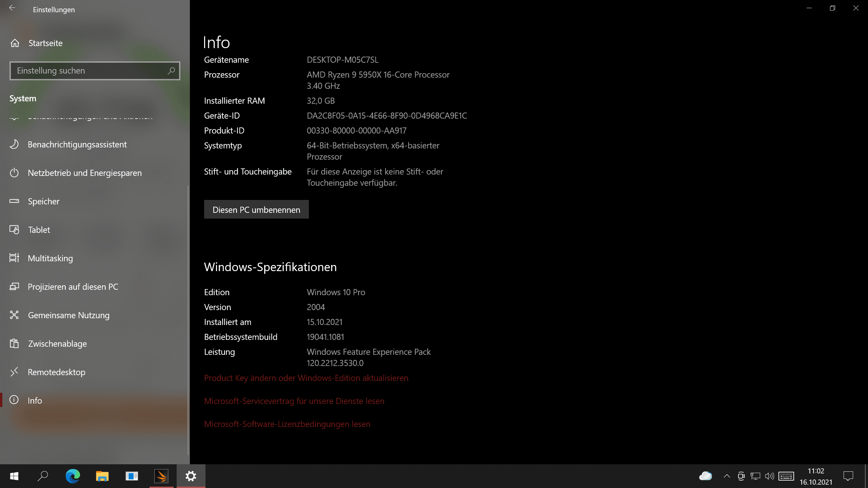868x488 pixels.
Task: Open the blue window app on taskbar
Action: 132,476
